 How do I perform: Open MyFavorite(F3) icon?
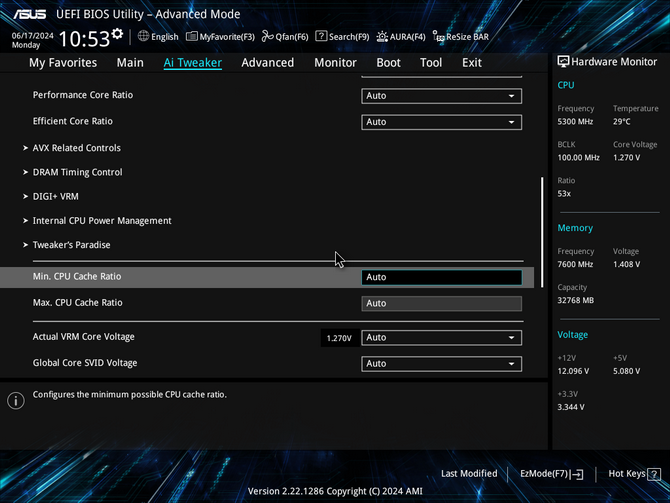pos(191,36)
